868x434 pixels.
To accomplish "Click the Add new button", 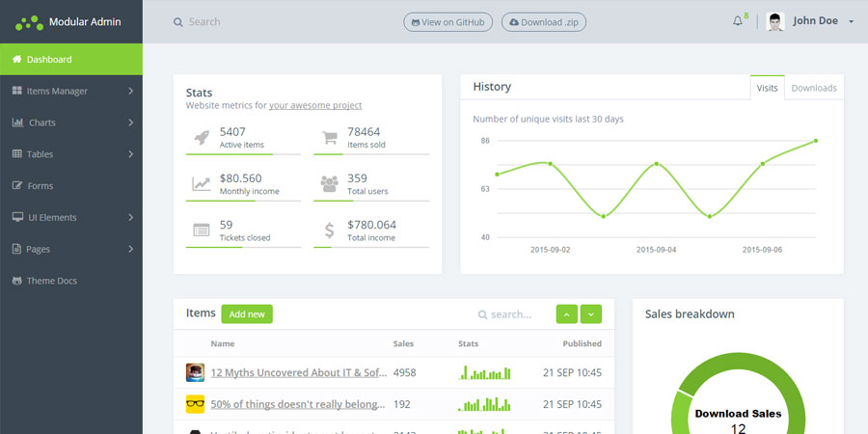I will (x=247, y=313).
